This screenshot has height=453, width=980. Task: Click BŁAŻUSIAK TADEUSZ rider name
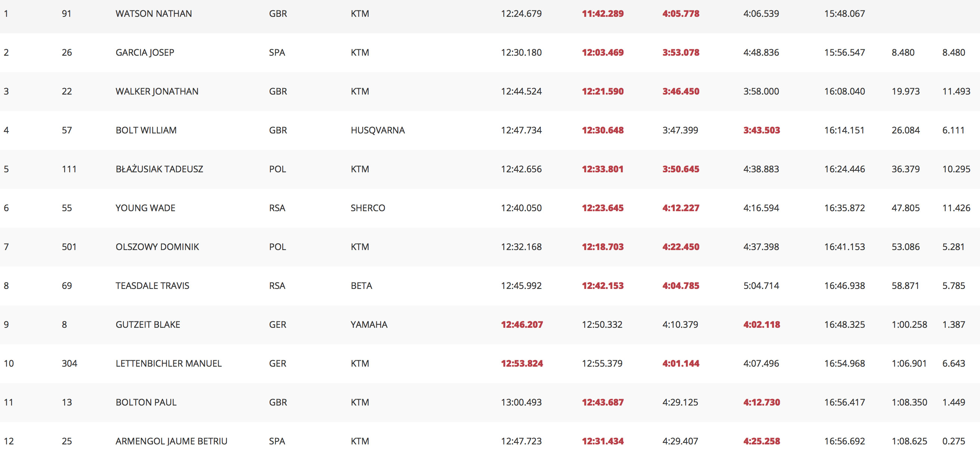point(159,169)
